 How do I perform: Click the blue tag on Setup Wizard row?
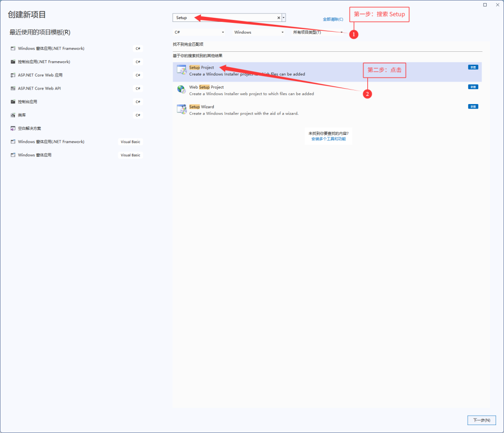click(473, 106)
